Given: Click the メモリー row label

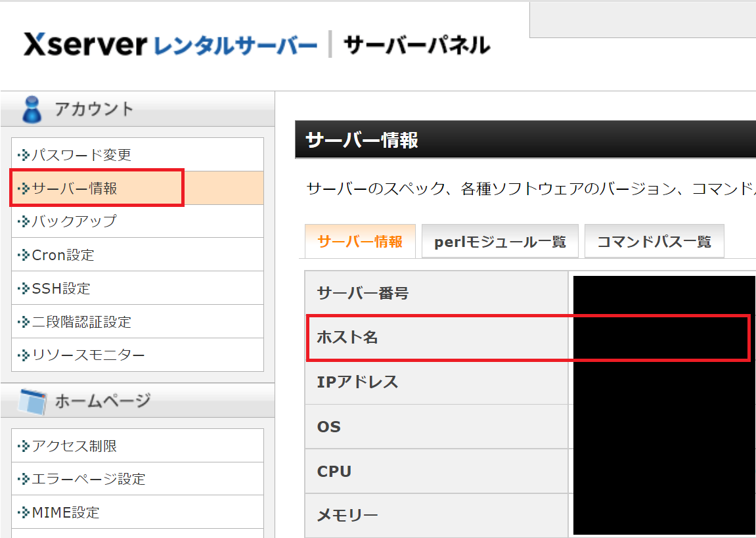Looking at the screenshot, I should click(347, 516).
